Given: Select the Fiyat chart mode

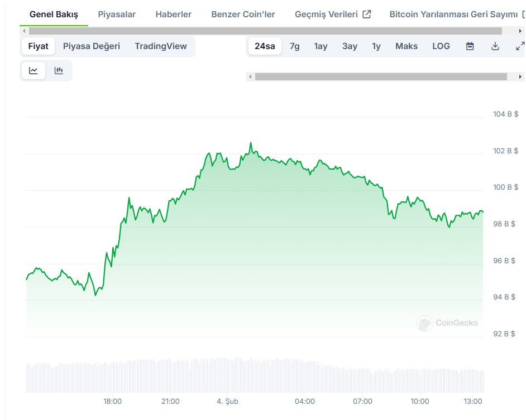Looking at the screenshot, I should click(39, 46).
